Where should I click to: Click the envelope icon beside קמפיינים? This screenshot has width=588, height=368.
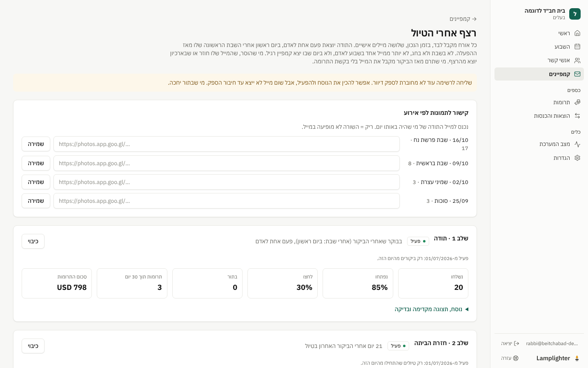pos(577,74)
